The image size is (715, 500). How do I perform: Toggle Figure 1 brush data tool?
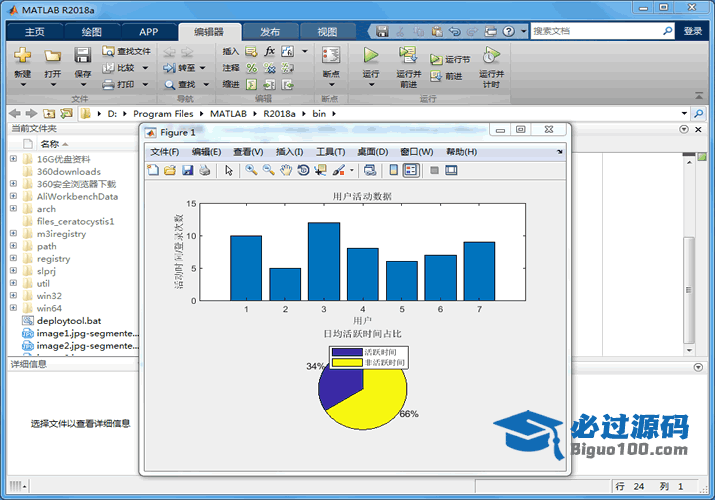tap(338, 170)
